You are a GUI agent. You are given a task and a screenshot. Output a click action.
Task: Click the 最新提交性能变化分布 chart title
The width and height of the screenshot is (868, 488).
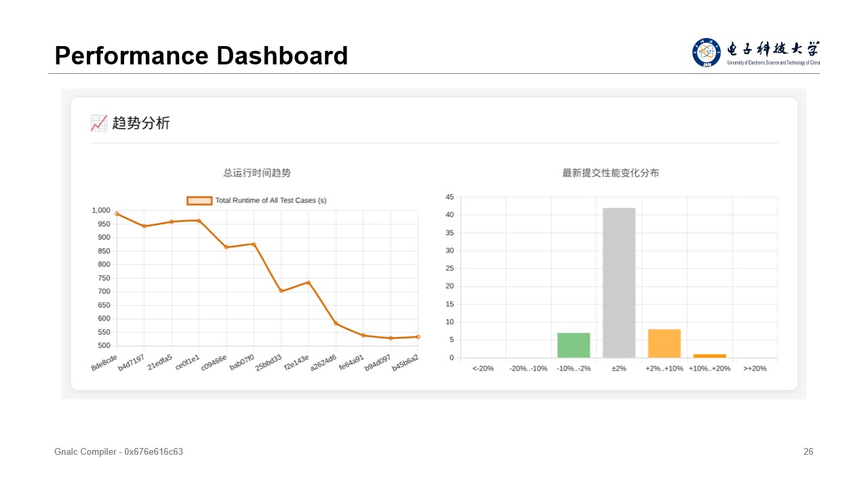click(610, 173)
